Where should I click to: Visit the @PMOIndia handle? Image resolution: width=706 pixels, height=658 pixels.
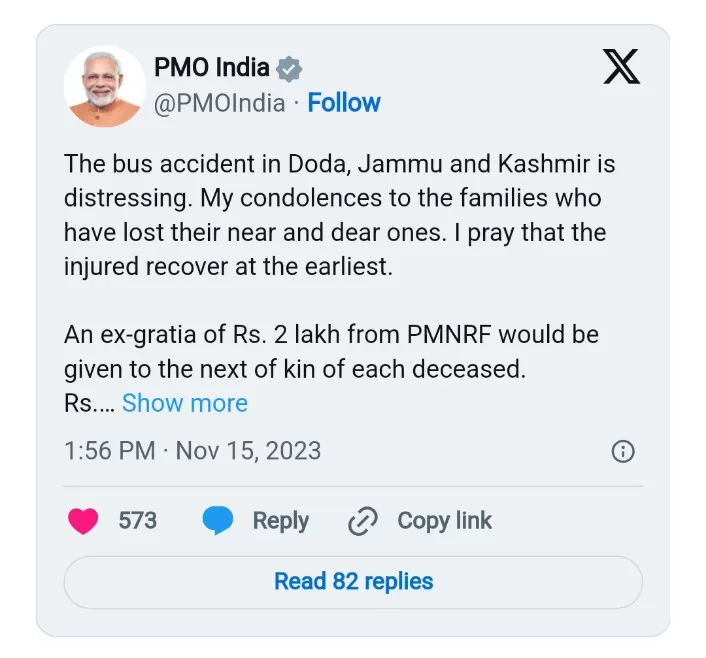pyautogui.click(x=219, y=103)
